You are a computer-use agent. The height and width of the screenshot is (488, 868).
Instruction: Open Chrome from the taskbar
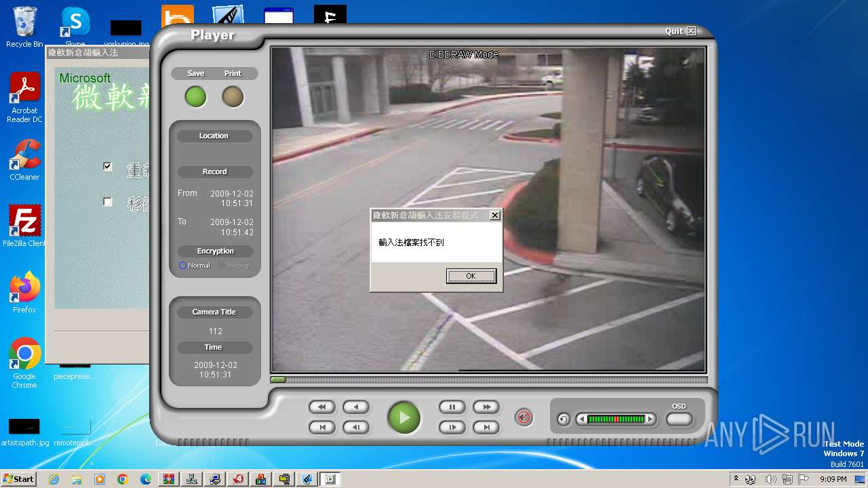[123, 479]
